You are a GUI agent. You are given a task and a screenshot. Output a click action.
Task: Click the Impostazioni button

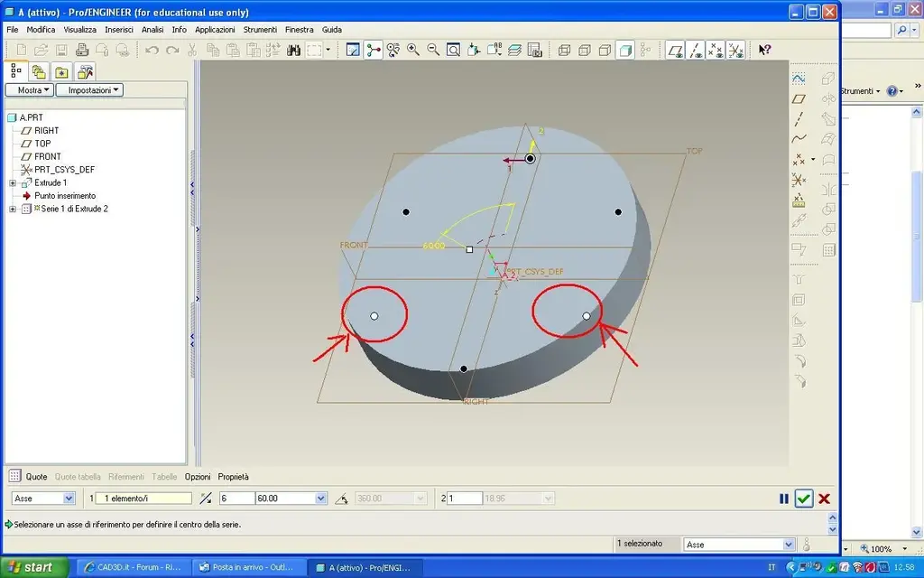click(89, 90)
